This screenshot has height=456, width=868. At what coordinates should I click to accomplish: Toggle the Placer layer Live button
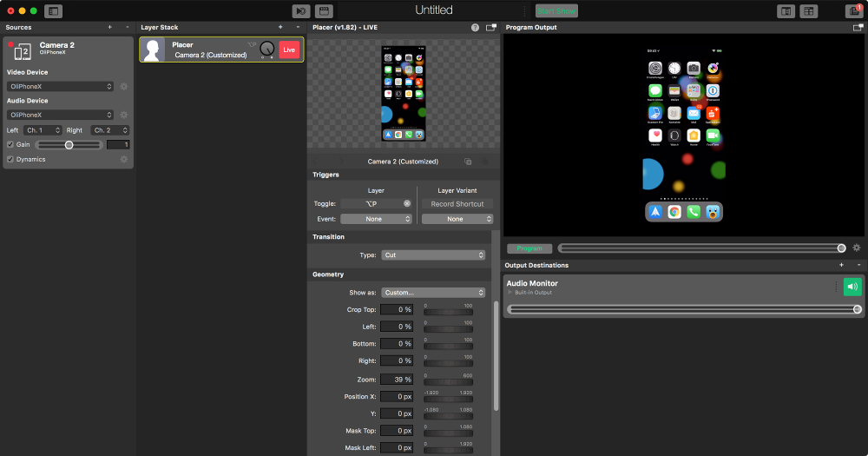click(x=289, y=50)
